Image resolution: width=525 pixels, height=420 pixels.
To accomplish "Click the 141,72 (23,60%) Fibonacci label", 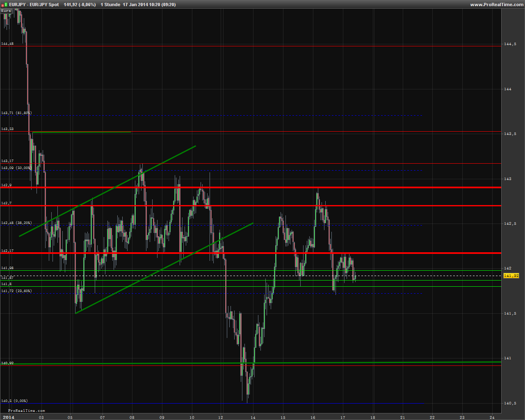I will pyautogui.click(x=16, y=291).
